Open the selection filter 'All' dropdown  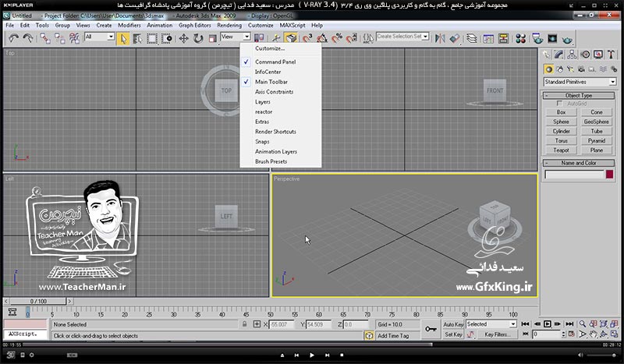click(100, 37)
